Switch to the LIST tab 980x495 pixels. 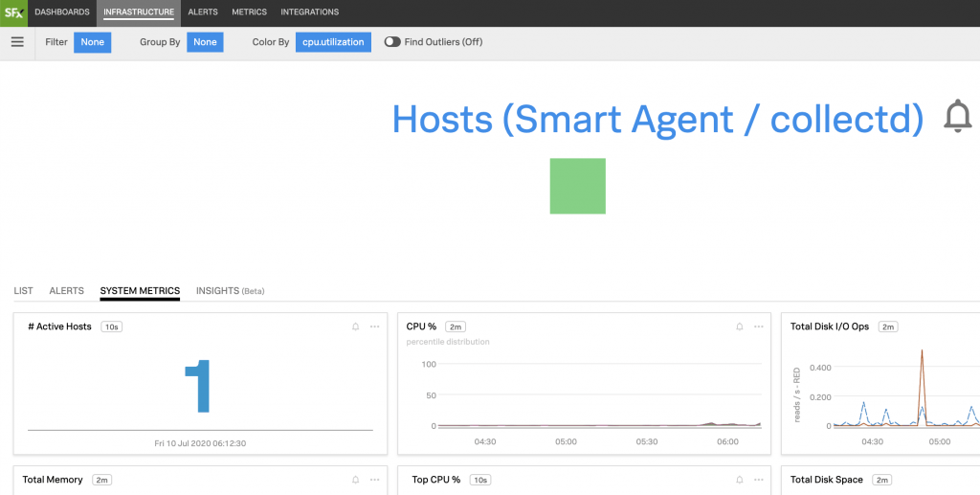[x=23, y=291]
